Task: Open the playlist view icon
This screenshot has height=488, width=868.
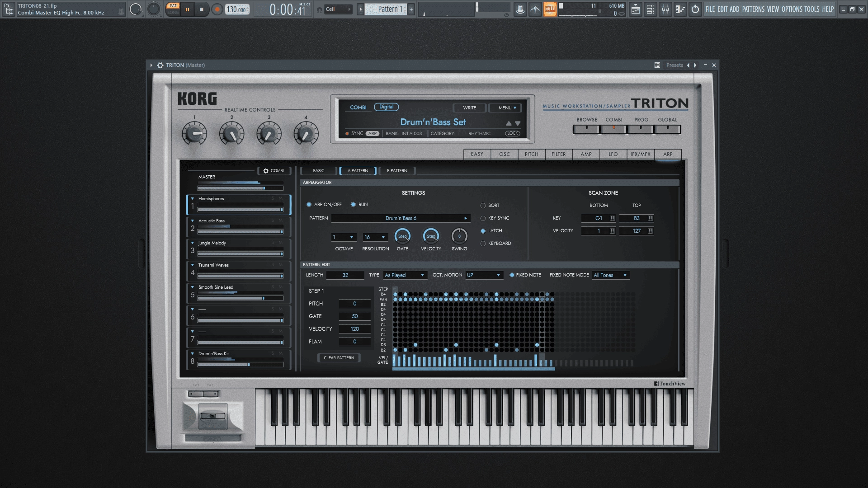Action: pos(636,9)
